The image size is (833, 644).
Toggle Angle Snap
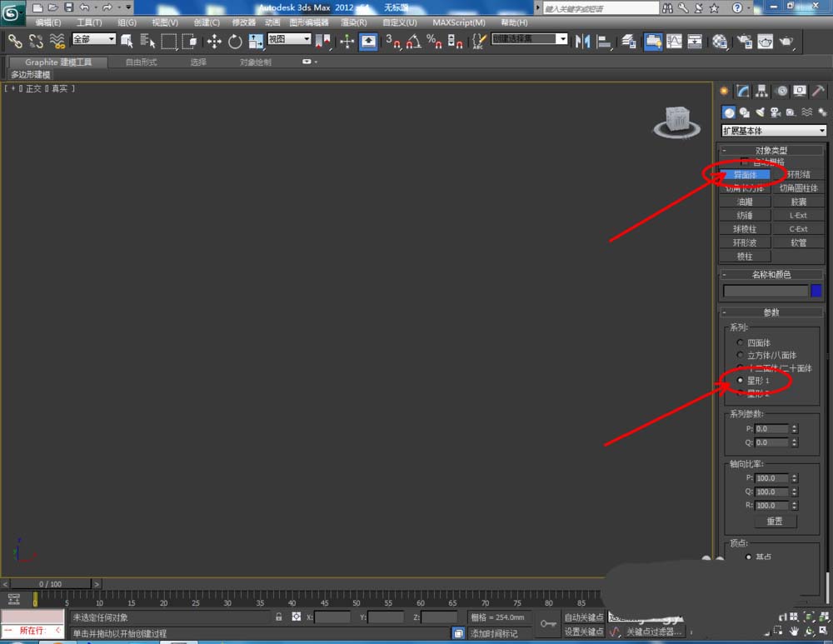click(x=414, y=41)
